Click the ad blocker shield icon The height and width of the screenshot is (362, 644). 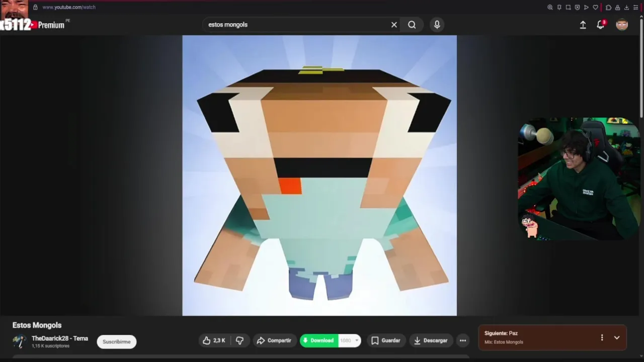[577, 8]
